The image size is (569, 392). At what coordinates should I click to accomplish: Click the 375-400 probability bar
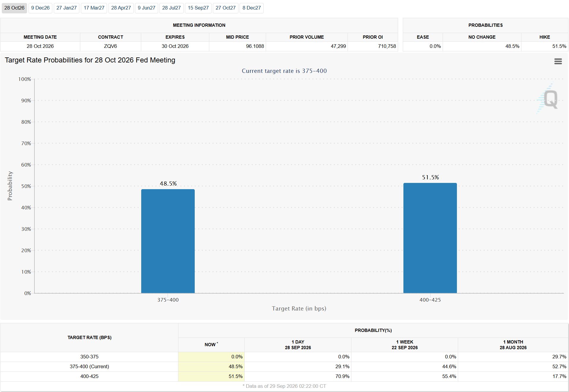[168, 241]
